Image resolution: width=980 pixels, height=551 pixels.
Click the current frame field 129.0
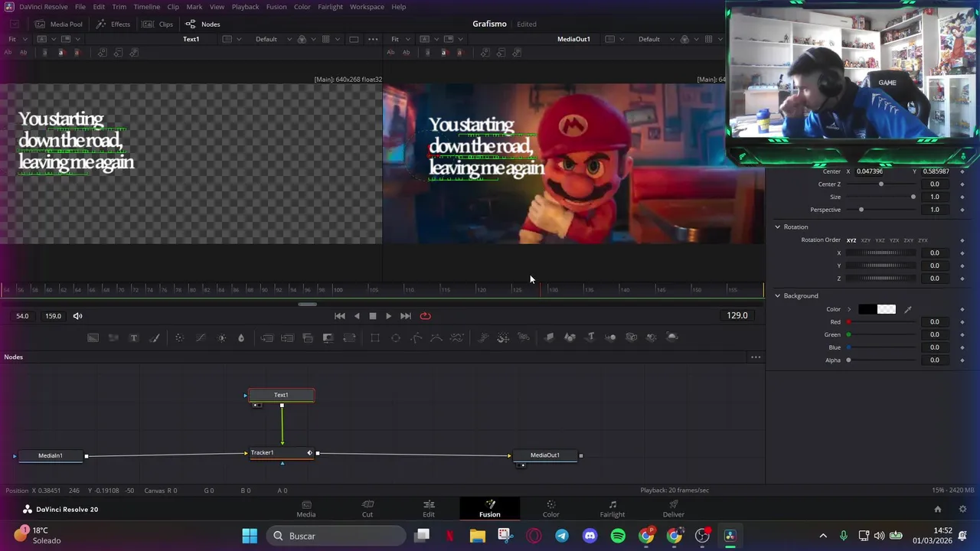[x=737, y=315]
